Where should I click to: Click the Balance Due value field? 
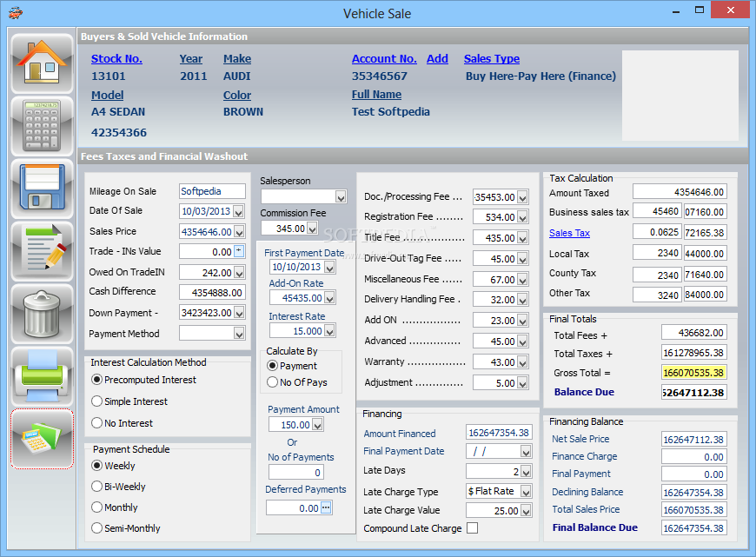693,393
